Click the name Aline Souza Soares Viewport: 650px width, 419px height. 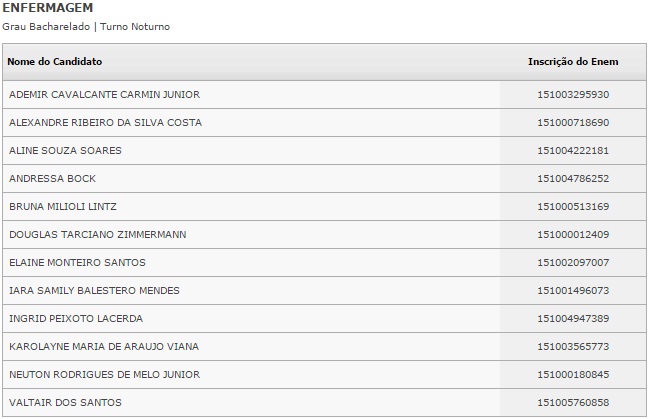[65, 151]
